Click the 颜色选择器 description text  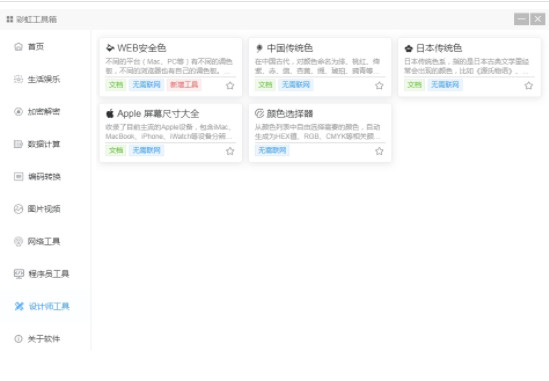318,131
